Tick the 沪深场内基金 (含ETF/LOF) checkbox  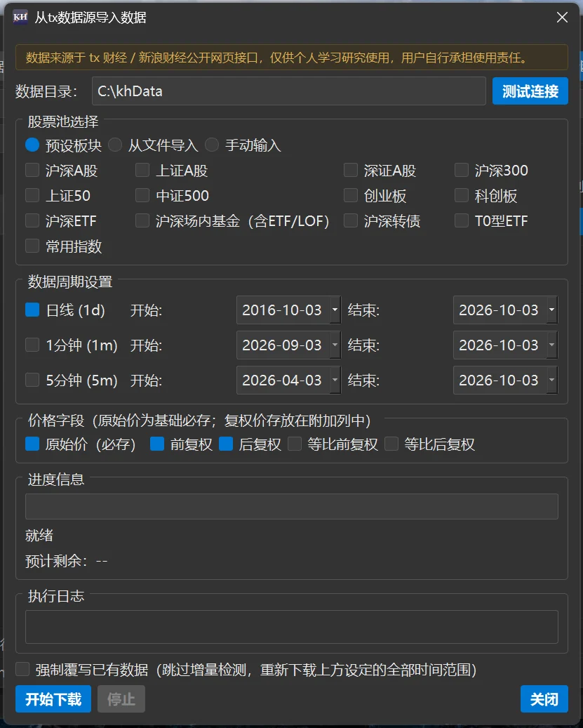pos(142,220)
